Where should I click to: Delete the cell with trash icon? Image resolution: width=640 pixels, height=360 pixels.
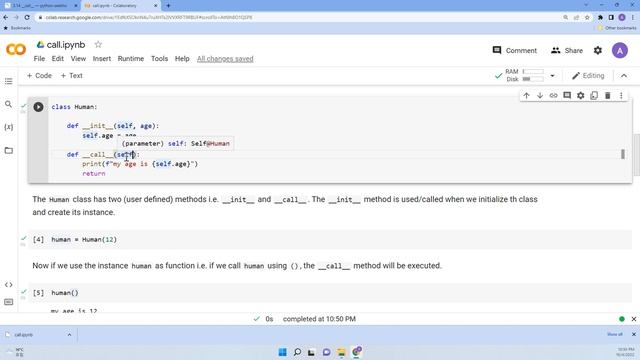tap(607, 96)
